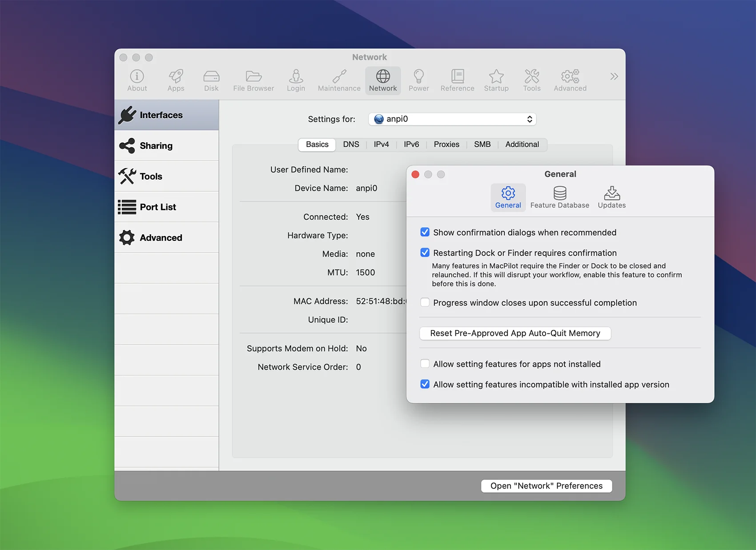Click the Device Name value anpi0
This screenshot has height=550, width=756.
[x=366, y=188]
